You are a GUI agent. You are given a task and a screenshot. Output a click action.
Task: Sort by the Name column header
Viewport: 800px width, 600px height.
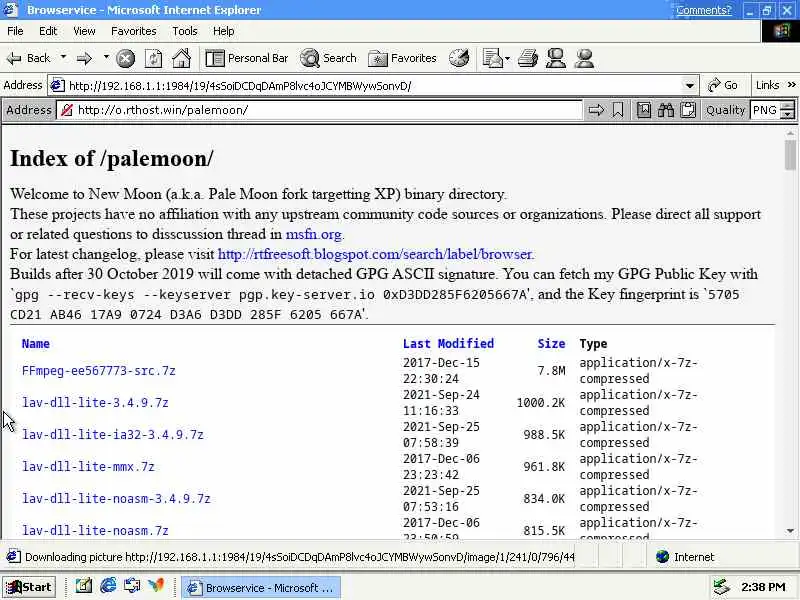pos(36,343)
